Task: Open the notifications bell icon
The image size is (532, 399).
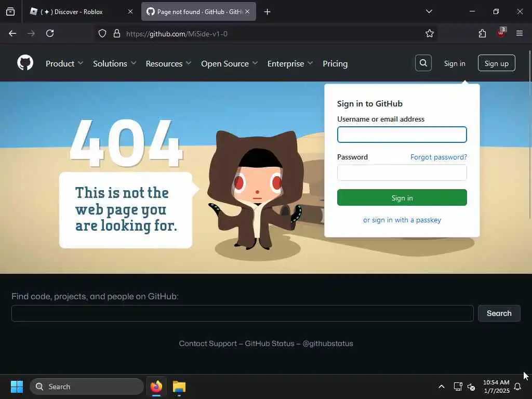Action: click(517, 387)
